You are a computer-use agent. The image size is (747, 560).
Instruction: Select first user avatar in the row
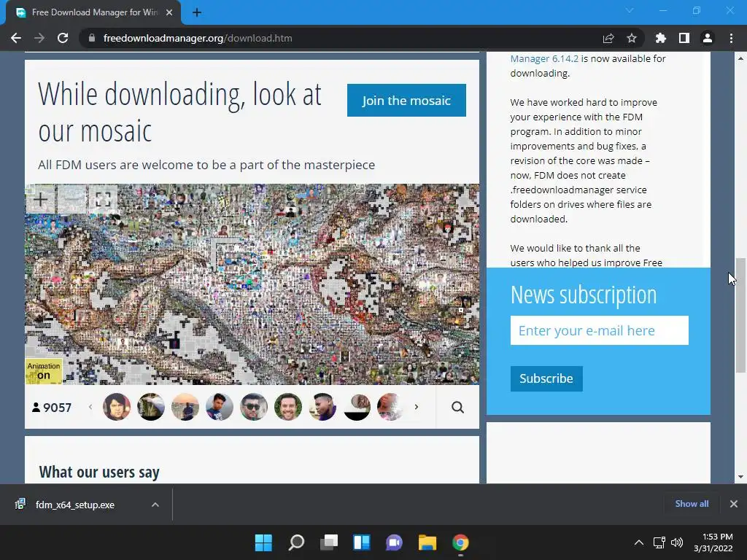pos(117,407)
